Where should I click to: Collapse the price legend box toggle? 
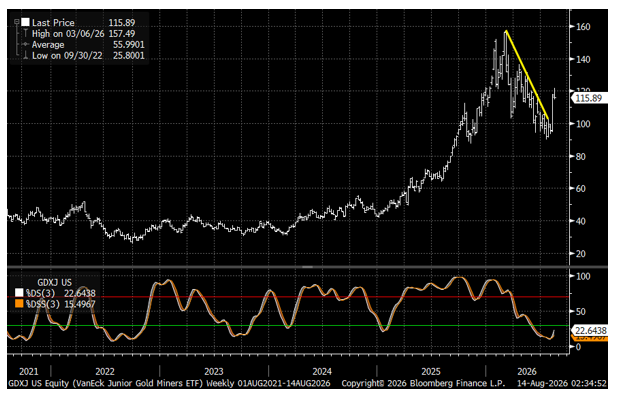[17, 22]
